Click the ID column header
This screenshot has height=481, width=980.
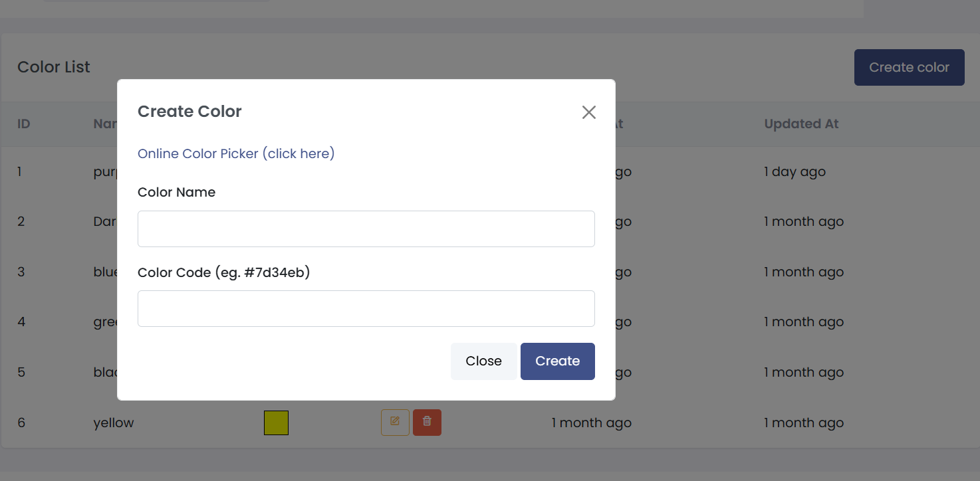(x=24, y=124)
